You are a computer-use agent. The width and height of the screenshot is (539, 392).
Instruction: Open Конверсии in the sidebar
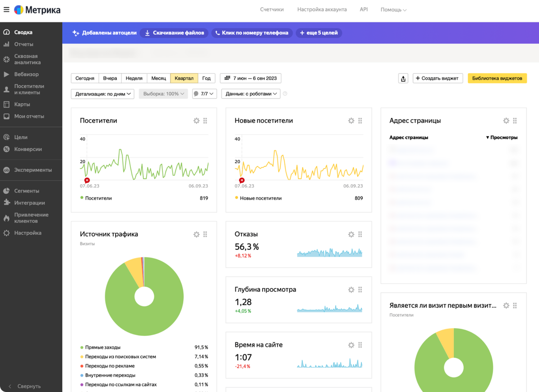28,149
